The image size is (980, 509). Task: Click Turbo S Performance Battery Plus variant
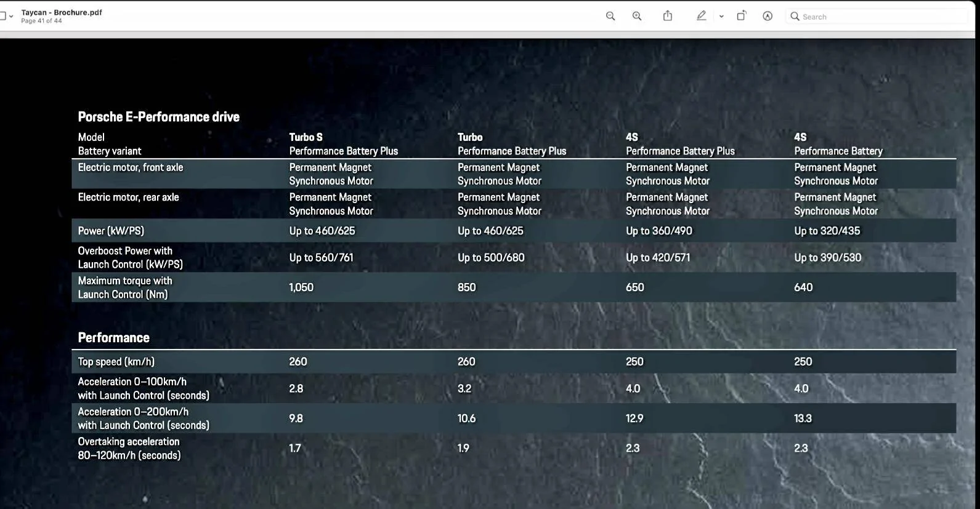[344, 151]
